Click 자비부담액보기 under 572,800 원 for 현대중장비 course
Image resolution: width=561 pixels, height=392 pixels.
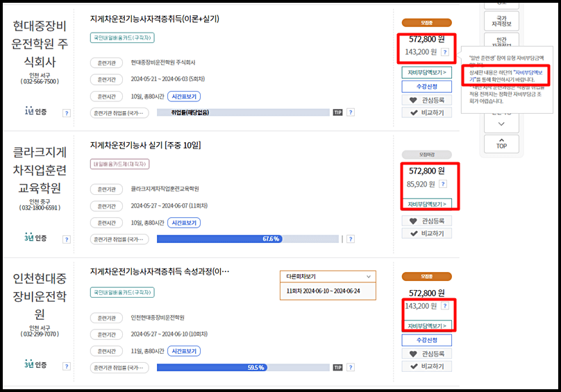[427, 73]
